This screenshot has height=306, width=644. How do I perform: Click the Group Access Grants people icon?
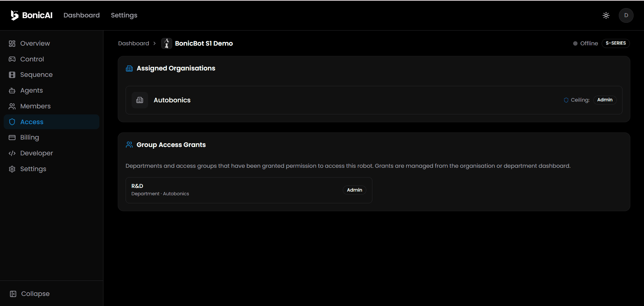click(x=129, y=145)
